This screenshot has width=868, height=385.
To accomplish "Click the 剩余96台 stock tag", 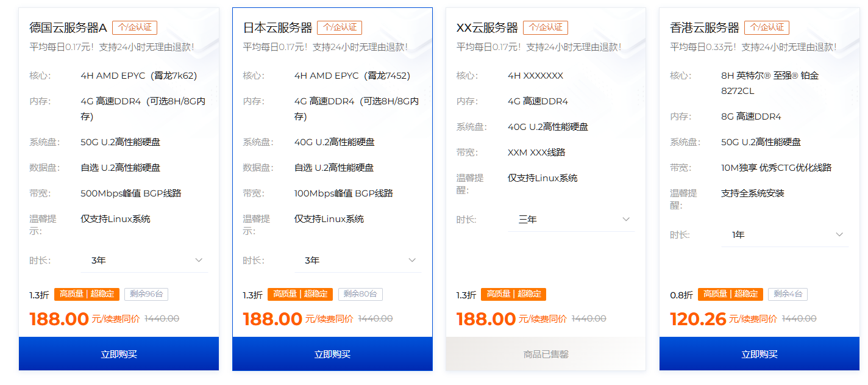I will (146, 294).
